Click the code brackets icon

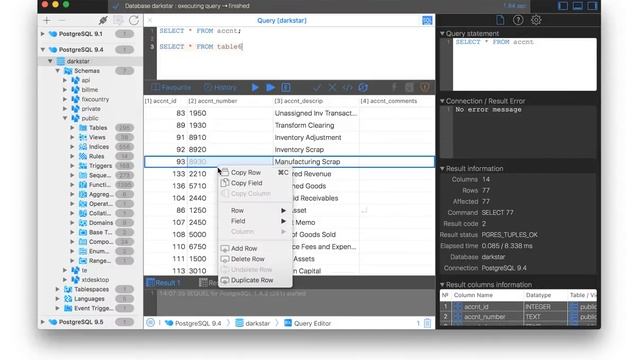[347, 87]
